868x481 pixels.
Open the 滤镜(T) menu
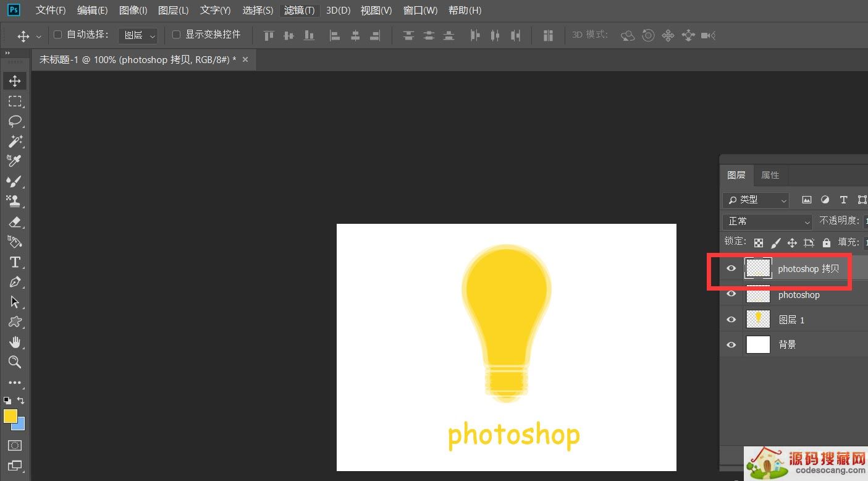(299, 11)
